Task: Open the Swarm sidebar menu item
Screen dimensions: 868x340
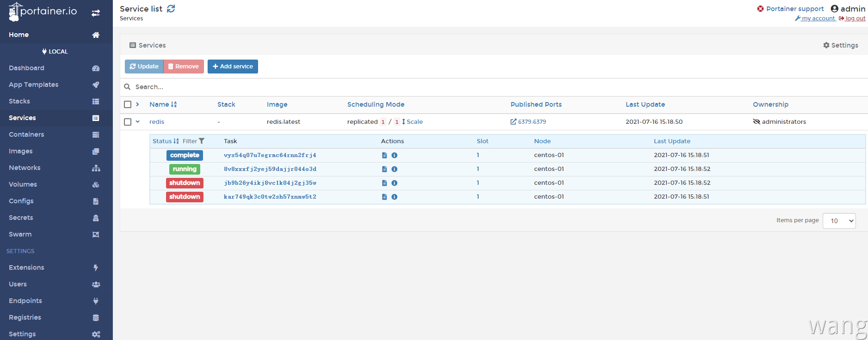Action: coord(20,234)
